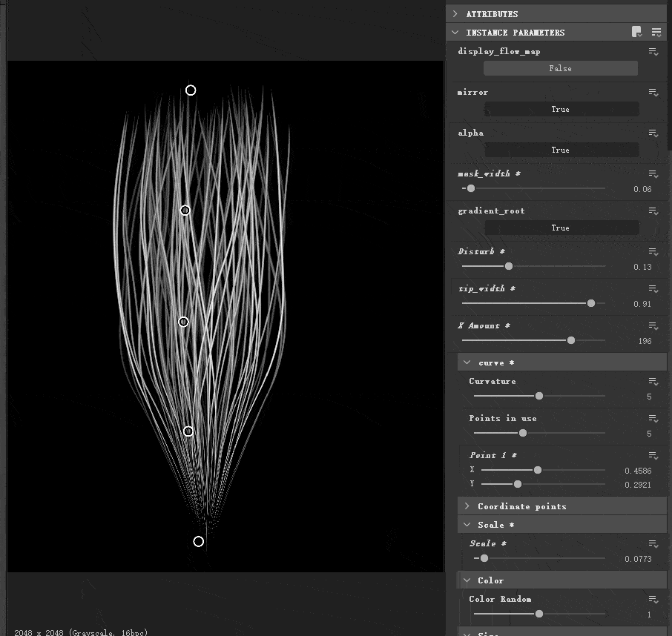Open display_flow_map parameter options icon
Image resolution: width=672 pixels, height=636 pixels.
653,52
